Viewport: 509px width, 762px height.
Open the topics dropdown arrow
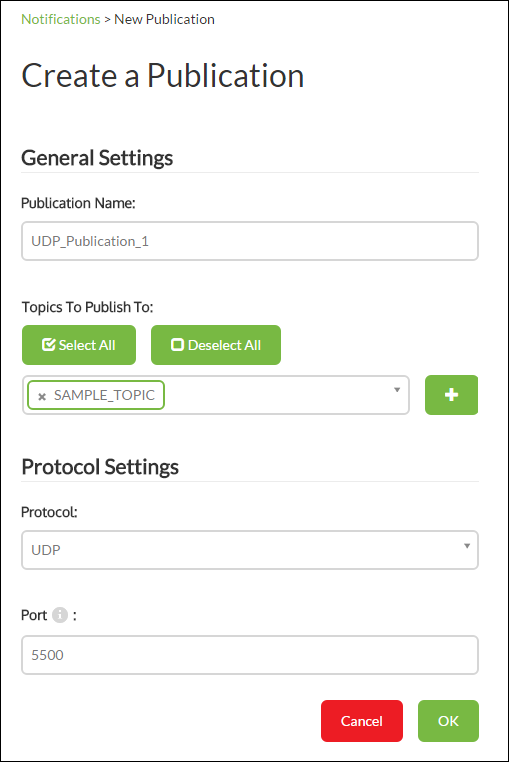397,390
